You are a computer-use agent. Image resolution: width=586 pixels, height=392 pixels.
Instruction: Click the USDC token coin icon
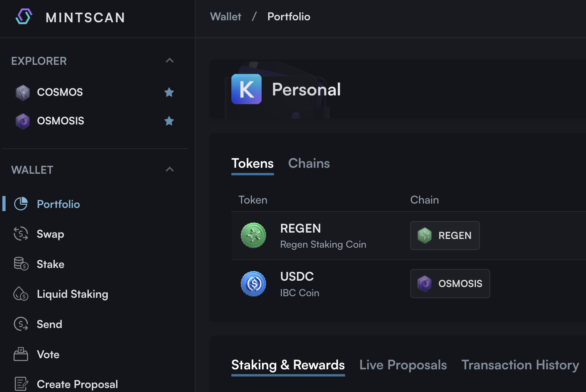pos(253,284)
